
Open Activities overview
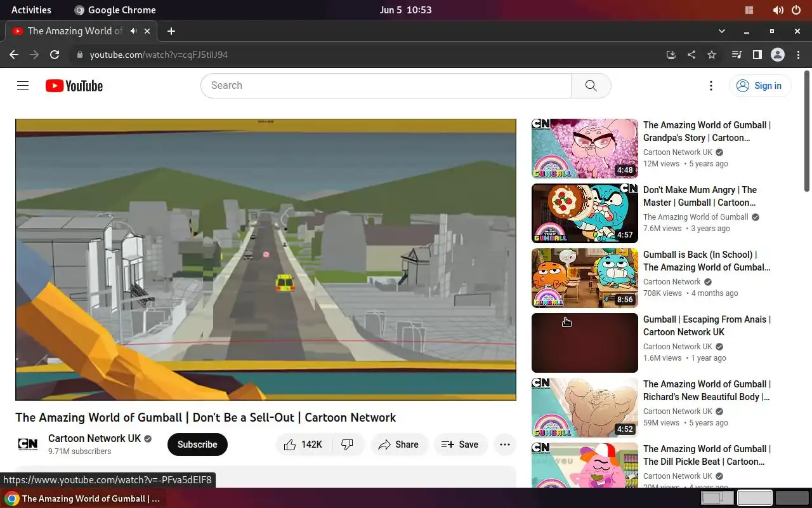click(31, 10)
